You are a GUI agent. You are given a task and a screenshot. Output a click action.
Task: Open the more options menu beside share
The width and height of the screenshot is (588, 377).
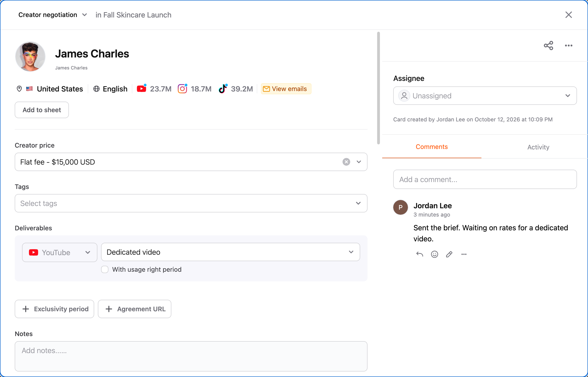568,46
